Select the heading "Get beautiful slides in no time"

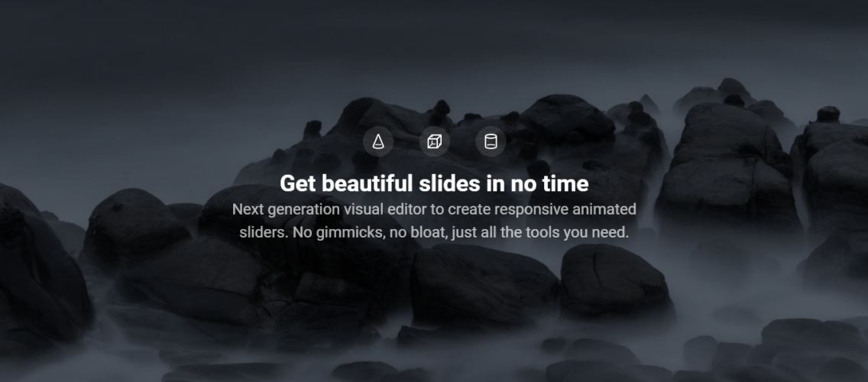tap(434, 183)
